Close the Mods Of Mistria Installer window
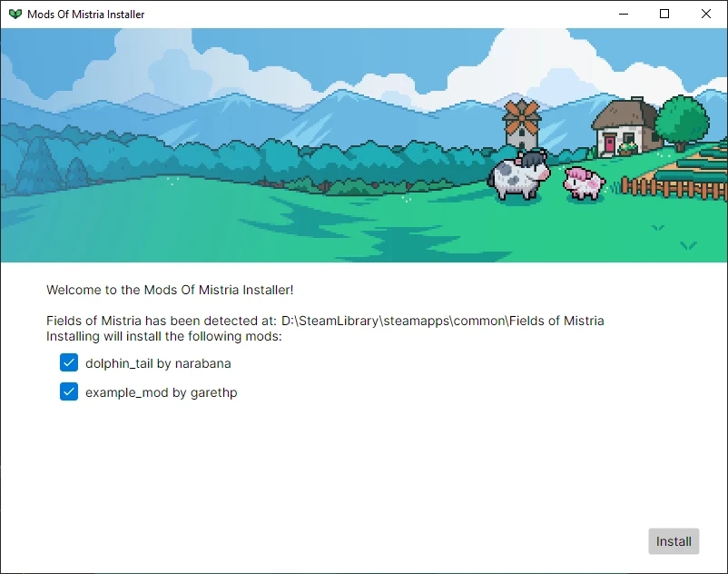The image size is (728, 574). pyautogui.click(x=705, y=14)
